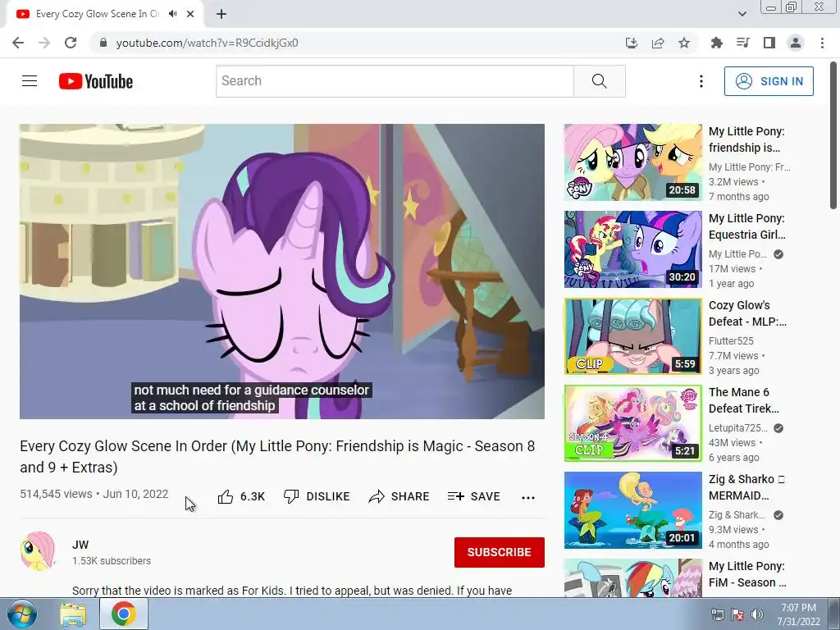The width and height of the screenshot is (840, 630).
Task: Open JW channel name link
Action: pos(80,545)
